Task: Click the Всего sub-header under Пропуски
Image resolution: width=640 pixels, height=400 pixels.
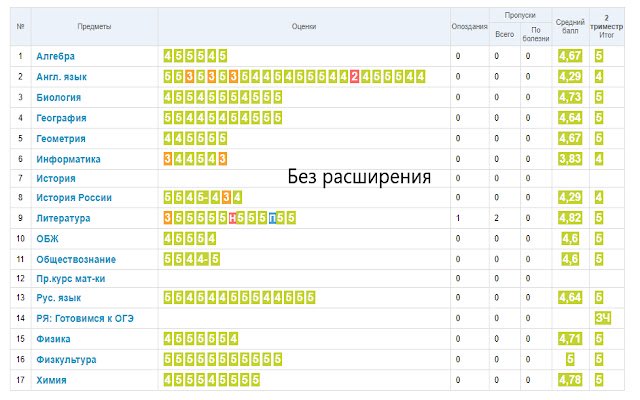Action: [504, 35]
